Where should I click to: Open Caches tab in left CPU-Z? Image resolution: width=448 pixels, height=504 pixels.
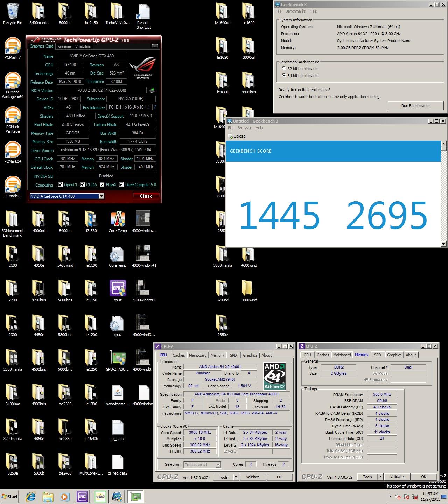click(178, 355)
